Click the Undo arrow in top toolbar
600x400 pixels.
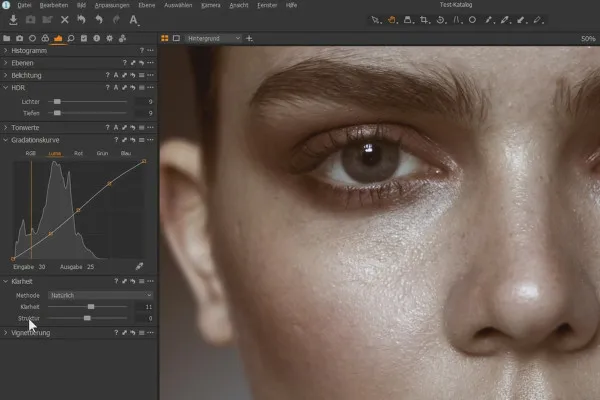99,19
